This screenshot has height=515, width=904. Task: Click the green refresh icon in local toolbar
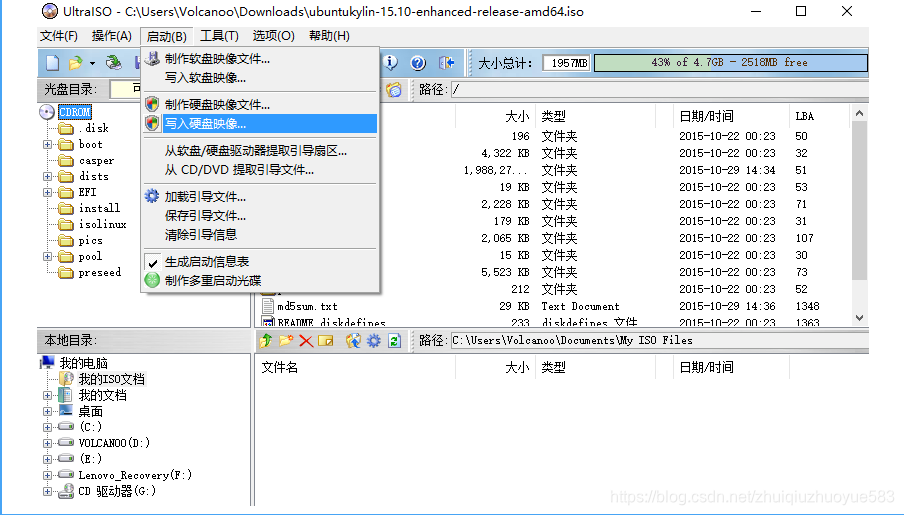pos(394,341)
